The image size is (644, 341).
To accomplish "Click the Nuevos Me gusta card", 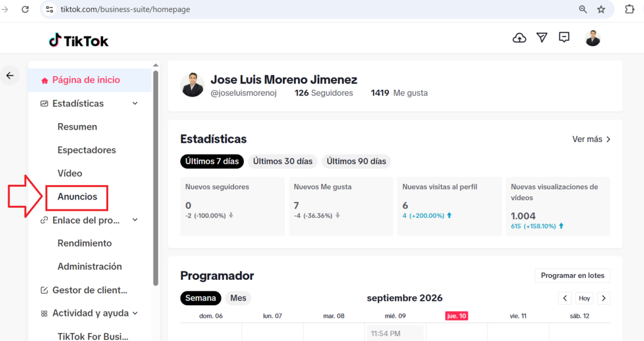I will tap(341, 206).
